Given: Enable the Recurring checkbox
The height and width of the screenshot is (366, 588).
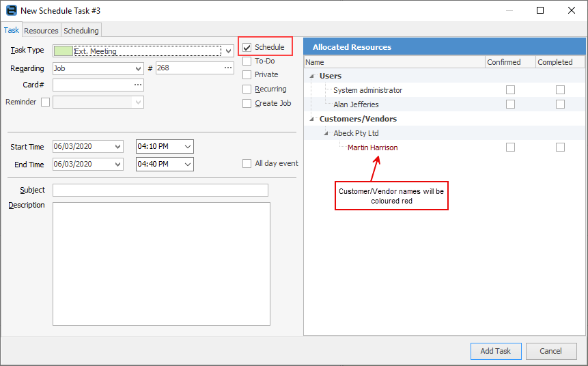Looking at the screenshot, I should [x=247, y=89].
